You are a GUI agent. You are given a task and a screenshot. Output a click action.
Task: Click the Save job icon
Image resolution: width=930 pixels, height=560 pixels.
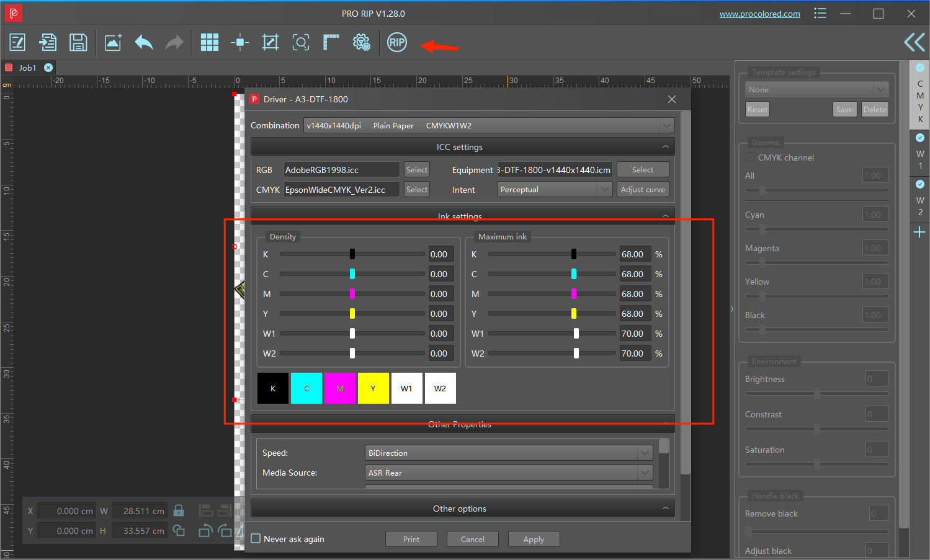tap(78, 42)
